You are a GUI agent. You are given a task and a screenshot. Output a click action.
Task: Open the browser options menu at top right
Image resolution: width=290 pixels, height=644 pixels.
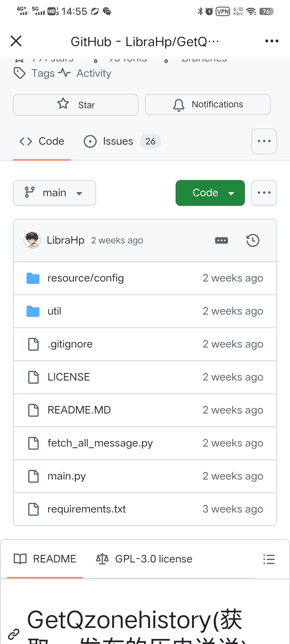(272, 41)
